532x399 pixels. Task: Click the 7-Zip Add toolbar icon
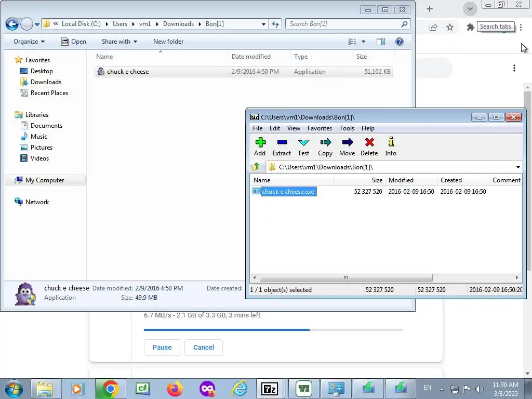[260, 142]
